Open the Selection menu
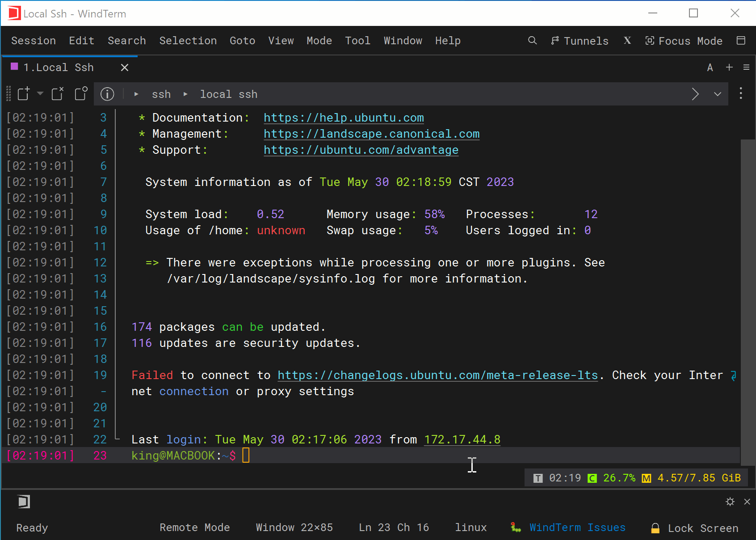The height and width of the screenshot is (540, 756). pyautogui.click(x=188, y=41)
